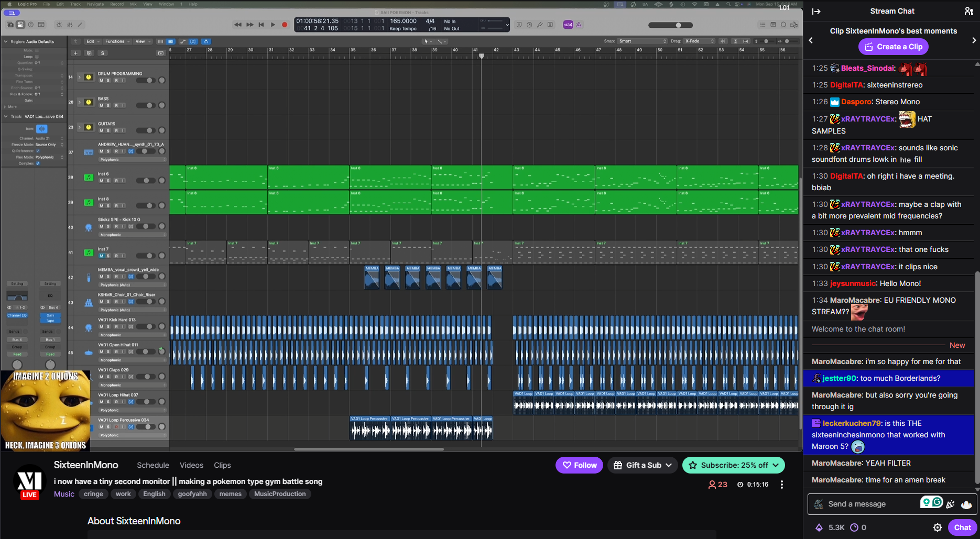Viewport: 980px width, 539px height.
Task: Click the Follow button
Action: click(x=579, y=465)
